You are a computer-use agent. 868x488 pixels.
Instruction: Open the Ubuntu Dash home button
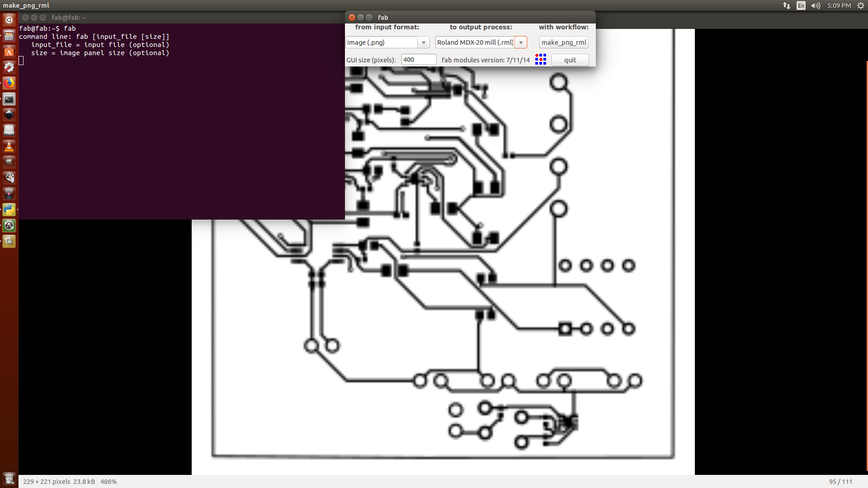coord(9,20)
